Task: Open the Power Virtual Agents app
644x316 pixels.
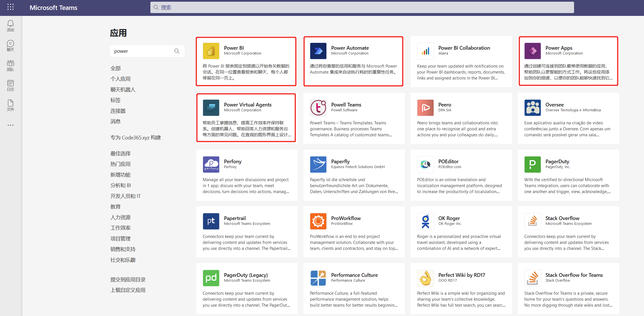Action: tap(246, 118)
